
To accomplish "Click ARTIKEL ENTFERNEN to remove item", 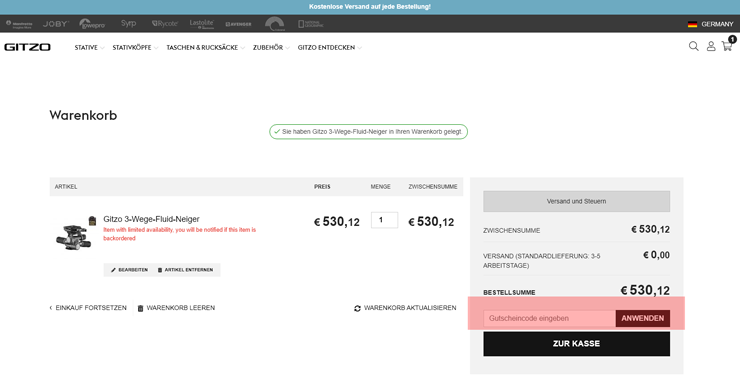I will coord(185,270).
